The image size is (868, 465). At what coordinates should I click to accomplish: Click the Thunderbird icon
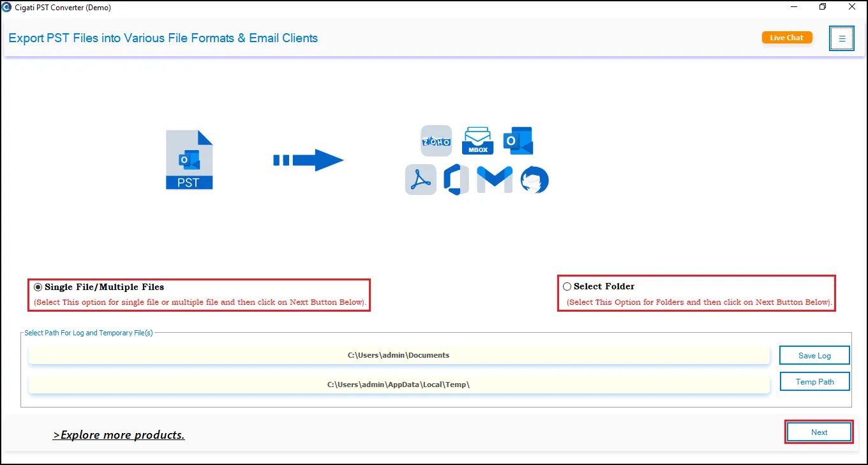tap(534, 180)
